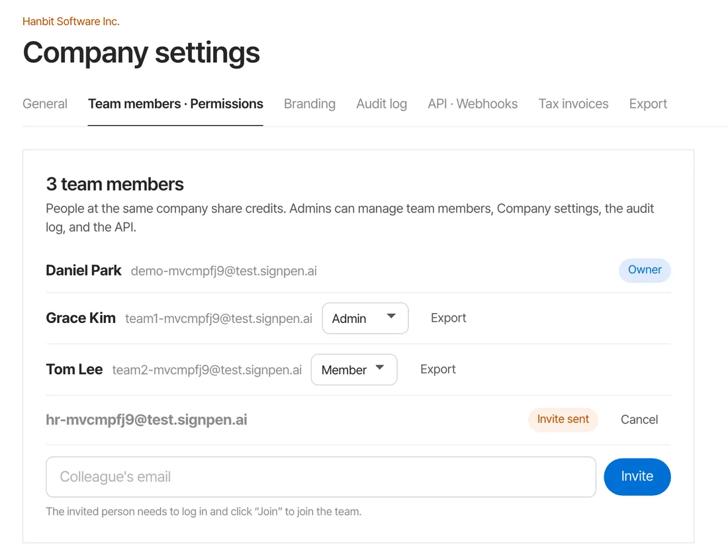This screenshot has width=728, height=560.
Task: Select email demo-mvcmpfj9@test.signpen.ai
Action: pyautogui.click(x=224, y=271)
